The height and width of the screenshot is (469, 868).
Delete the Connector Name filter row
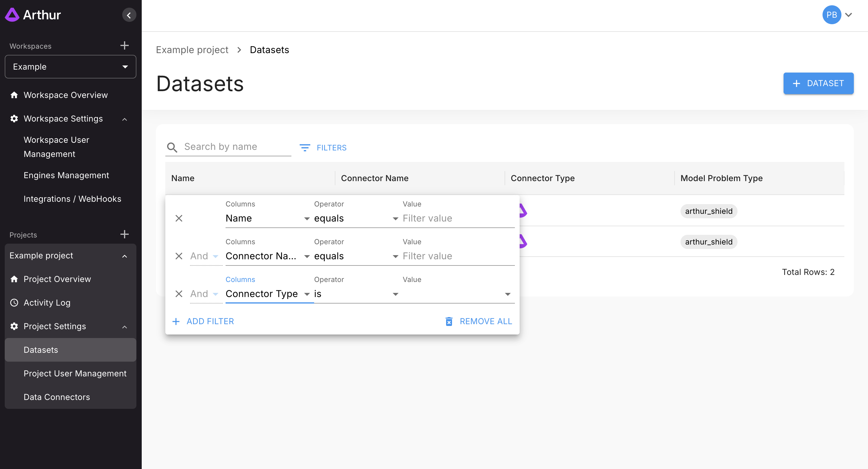(x=179, y=256)
